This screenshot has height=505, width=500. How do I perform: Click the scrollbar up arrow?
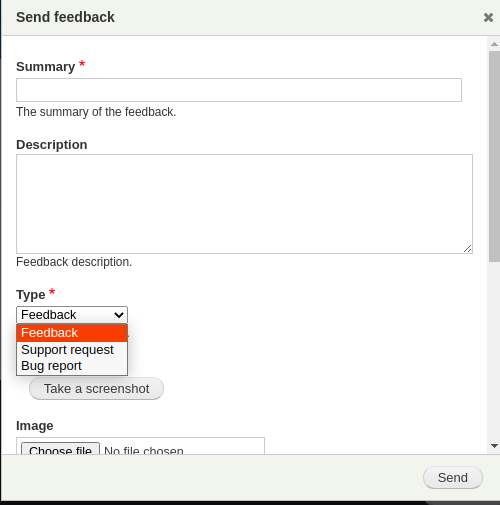pos(494,44)
